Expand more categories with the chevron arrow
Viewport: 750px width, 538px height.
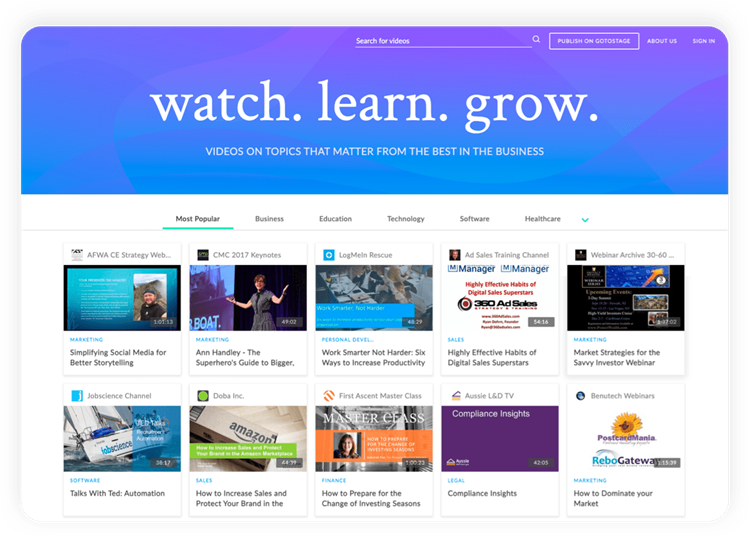pyautogui.click(x=585, y=220)
